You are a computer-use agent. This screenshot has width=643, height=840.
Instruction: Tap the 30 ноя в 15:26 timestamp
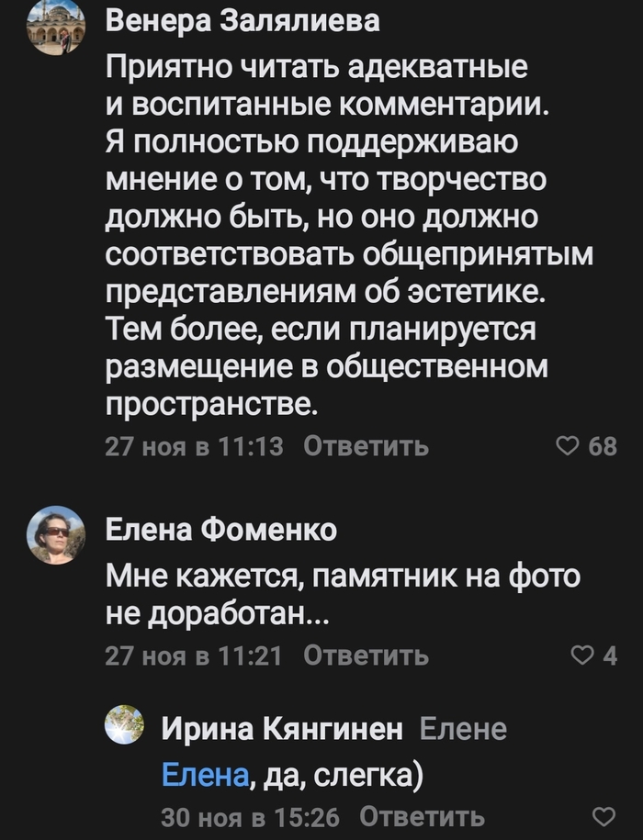[x=250, y=816]
